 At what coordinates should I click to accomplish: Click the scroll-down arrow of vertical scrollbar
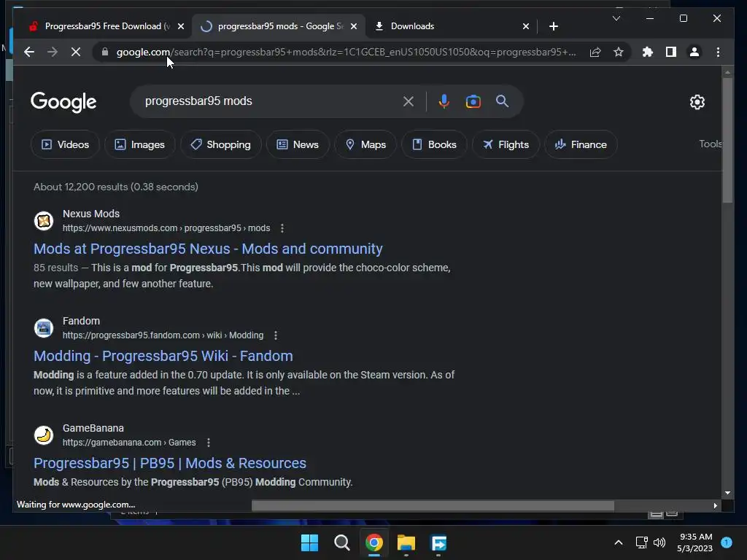coord(727,494)
